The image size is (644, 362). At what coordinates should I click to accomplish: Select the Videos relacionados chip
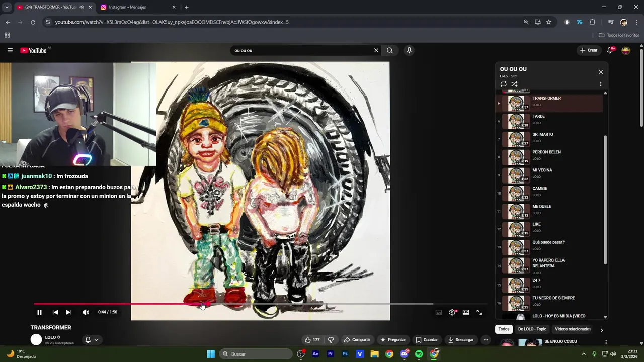coord(573,329)
